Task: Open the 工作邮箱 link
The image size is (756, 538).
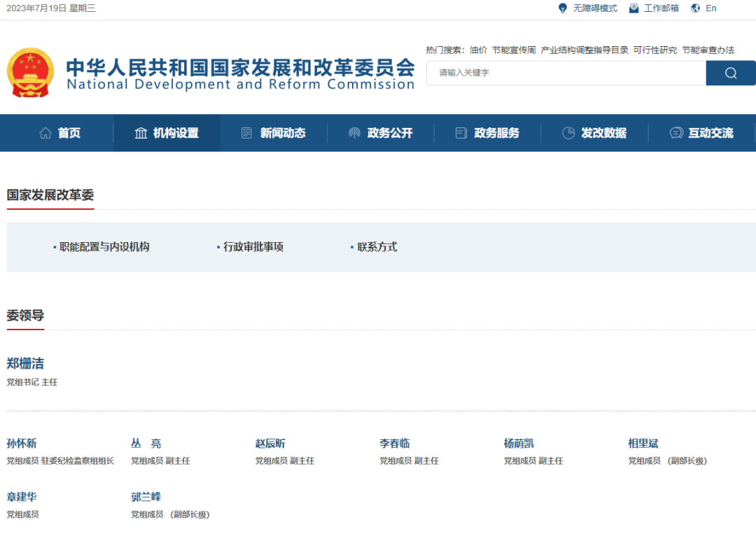Action: coord(661,8)
